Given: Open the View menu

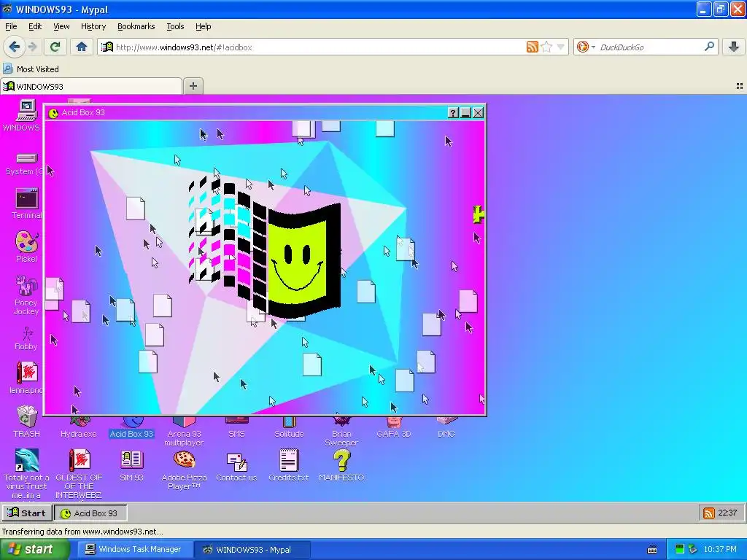Looking at the screenshot, I should 61,26.
